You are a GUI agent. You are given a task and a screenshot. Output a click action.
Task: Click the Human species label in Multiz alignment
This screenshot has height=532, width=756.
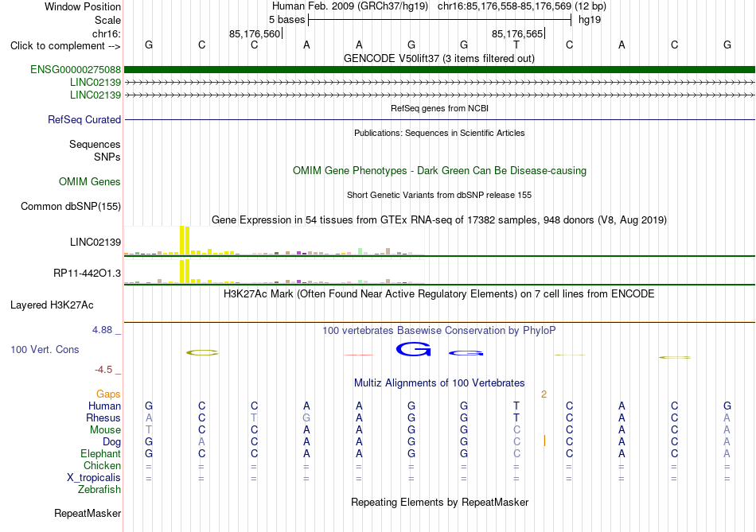tap(104, 406)
